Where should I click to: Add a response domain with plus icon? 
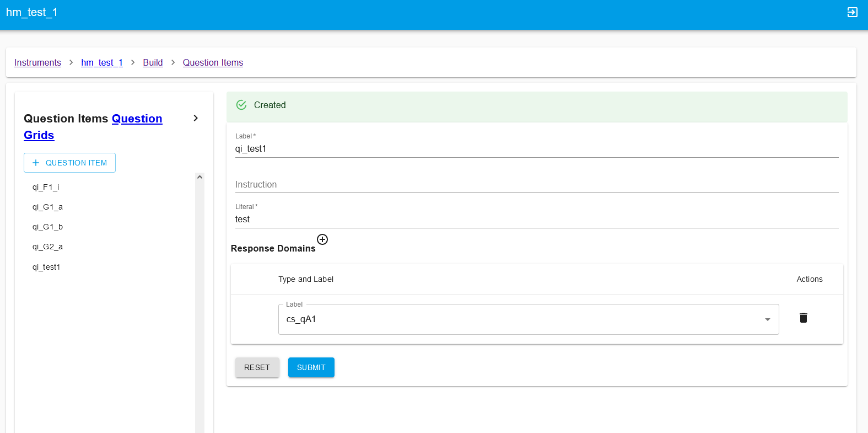tap(322, 239)
